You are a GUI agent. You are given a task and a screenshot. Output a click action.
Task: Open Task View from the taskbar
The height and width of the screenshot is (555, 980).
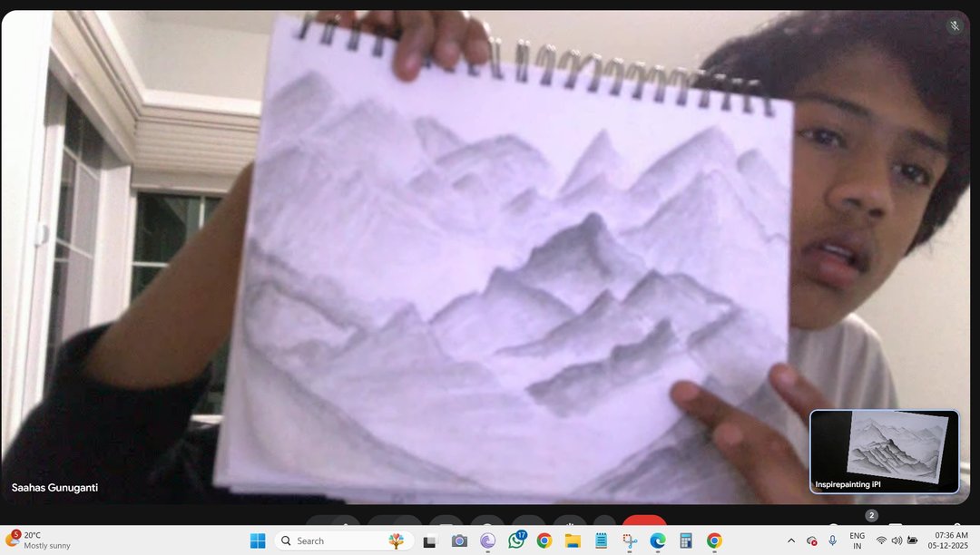(429, 541)
